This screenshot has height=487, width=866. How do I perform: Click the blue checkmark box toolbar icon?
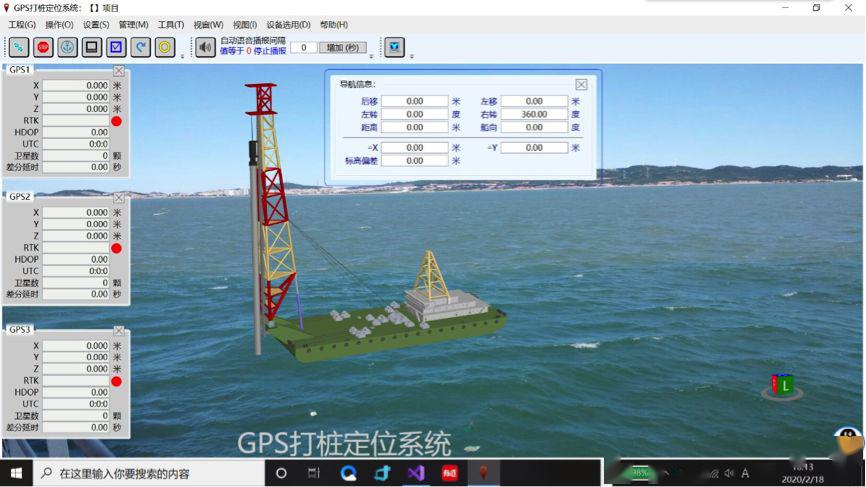[116, 47]
